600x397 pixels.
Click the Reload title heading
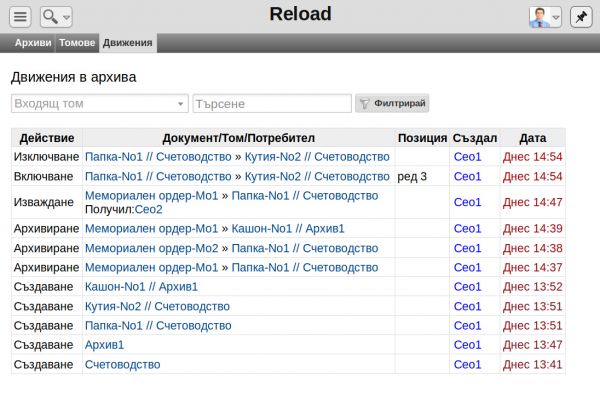coord(300,14)
